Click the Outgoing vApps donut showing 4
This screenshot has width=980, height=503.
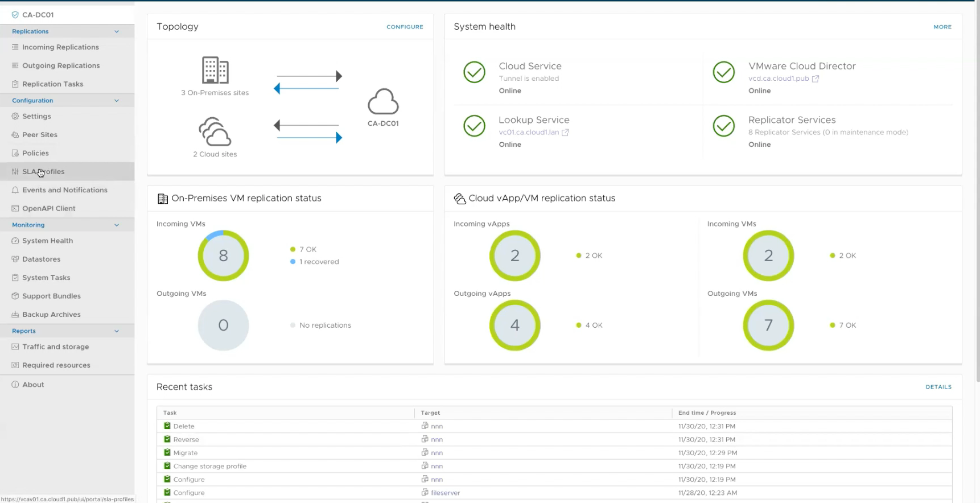pos(514,325)
